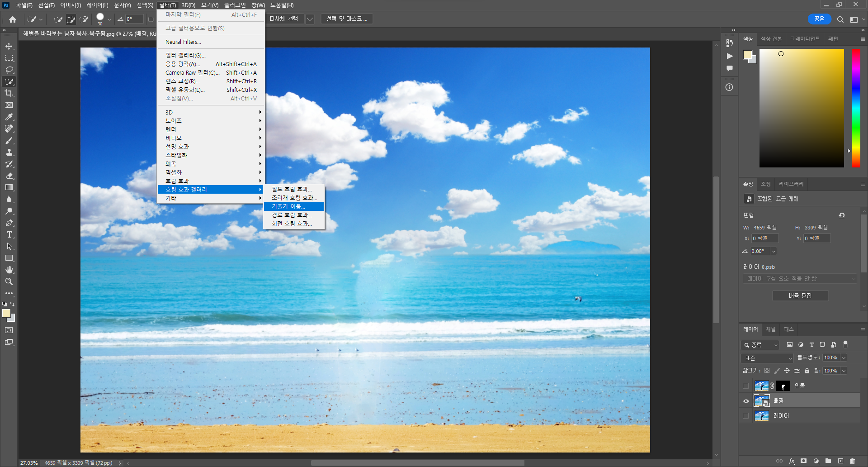Select the Gradient tool
The width and height of the screenshot is (868, 467).
pyautogui.click(x=9, y=187)
